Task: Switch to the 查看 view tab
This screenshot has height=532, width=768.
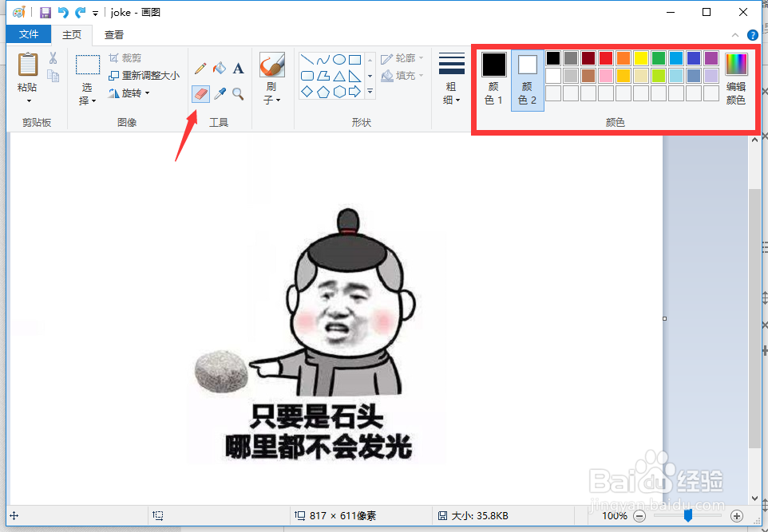Action: [113, 35]
